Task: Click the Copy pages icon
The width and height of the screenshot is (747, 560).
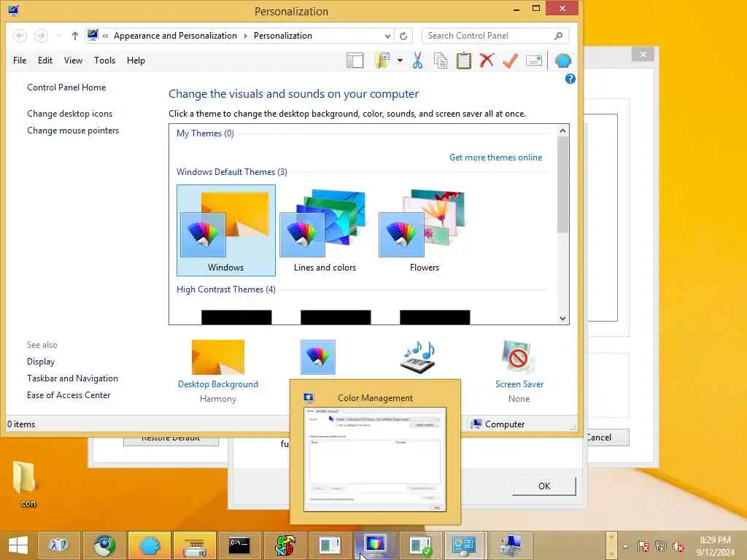Action: [x=441, y=61]
